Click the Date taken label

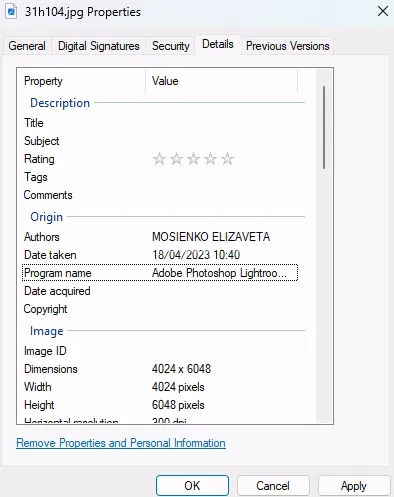click(50, 255)
